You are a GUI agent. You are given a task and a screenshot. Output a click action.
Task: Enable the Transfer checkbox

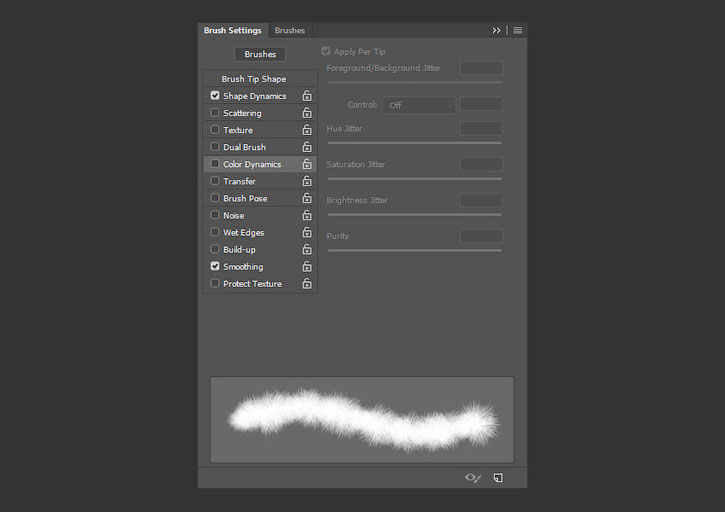[215, 181]
